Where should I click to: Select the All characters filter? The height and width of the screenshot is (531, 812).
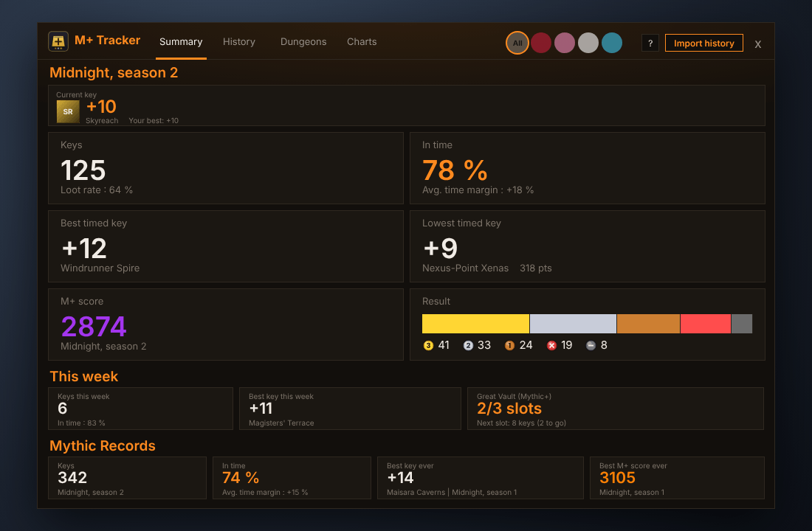pos(517,43)
